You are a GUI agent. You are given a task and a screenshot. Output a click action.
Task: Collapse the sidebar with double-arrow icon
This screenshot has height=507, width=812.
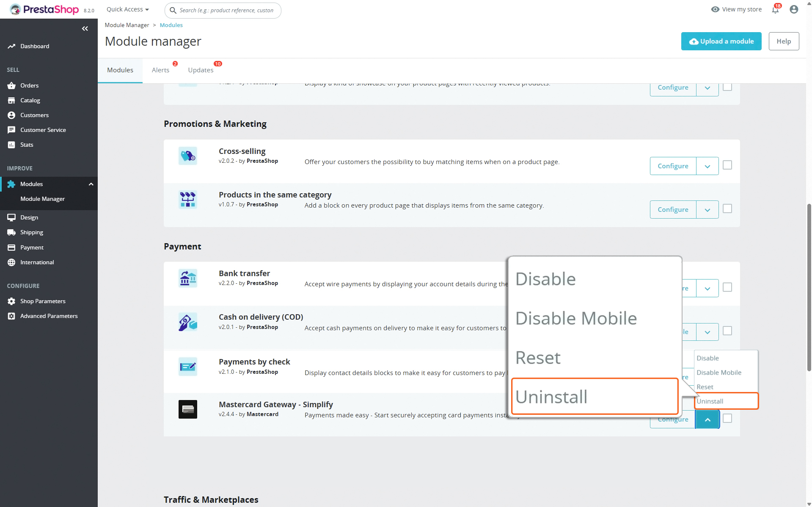pyautogui.click(x=85, y=28)
